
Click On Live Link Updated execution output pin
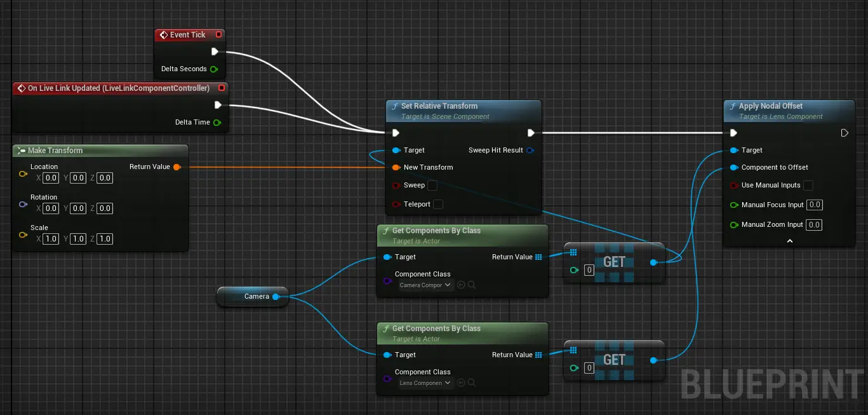pyautogui.click(x=218, y=105)
